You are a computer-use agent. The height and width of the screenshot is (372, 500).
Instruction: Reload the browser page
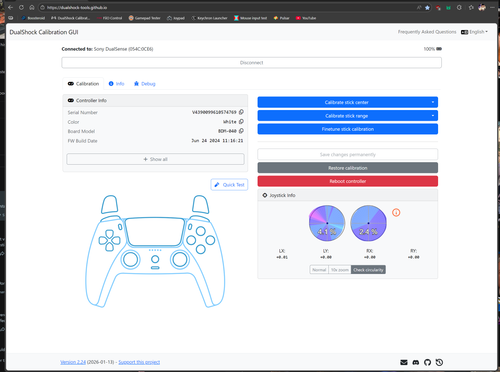click(21, 7)
